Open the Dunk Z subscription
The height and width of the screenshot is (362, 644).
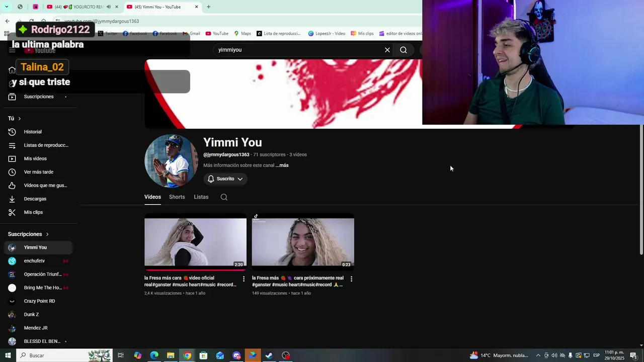pos(38,314)
